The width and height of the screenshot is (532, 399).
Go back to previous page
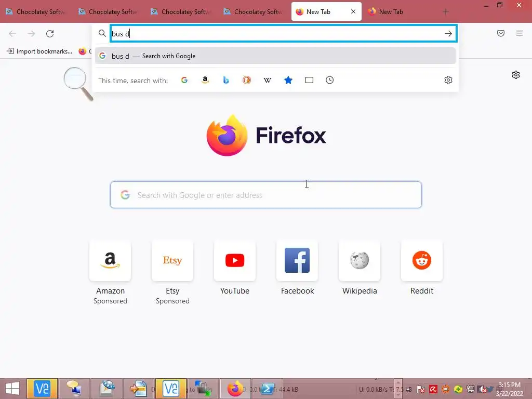click(x=12, y=34)
